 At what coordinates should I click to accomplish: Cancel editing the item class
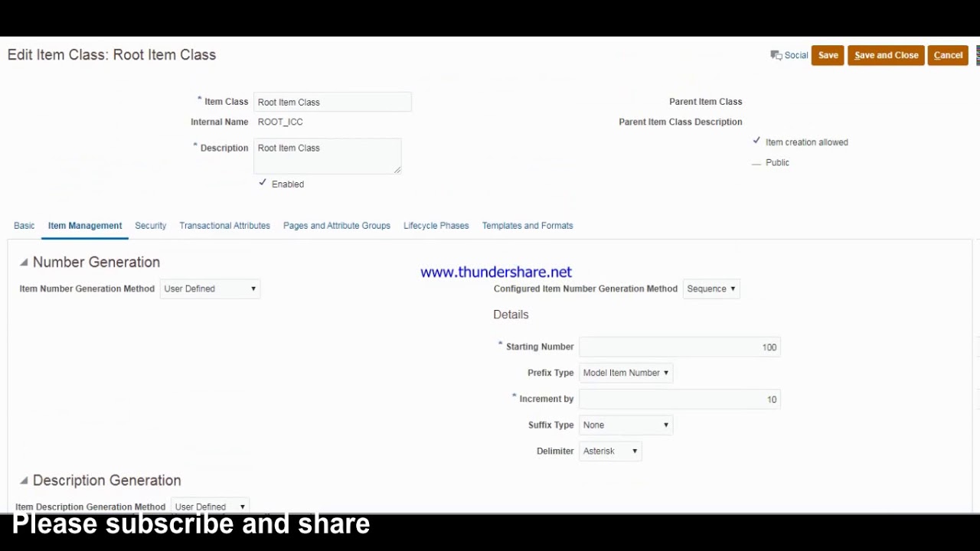click(x=948, y=55)
